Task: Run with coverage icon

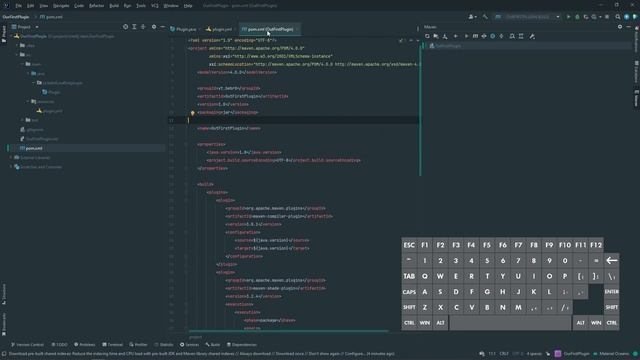Action: (x=586, y=17)
